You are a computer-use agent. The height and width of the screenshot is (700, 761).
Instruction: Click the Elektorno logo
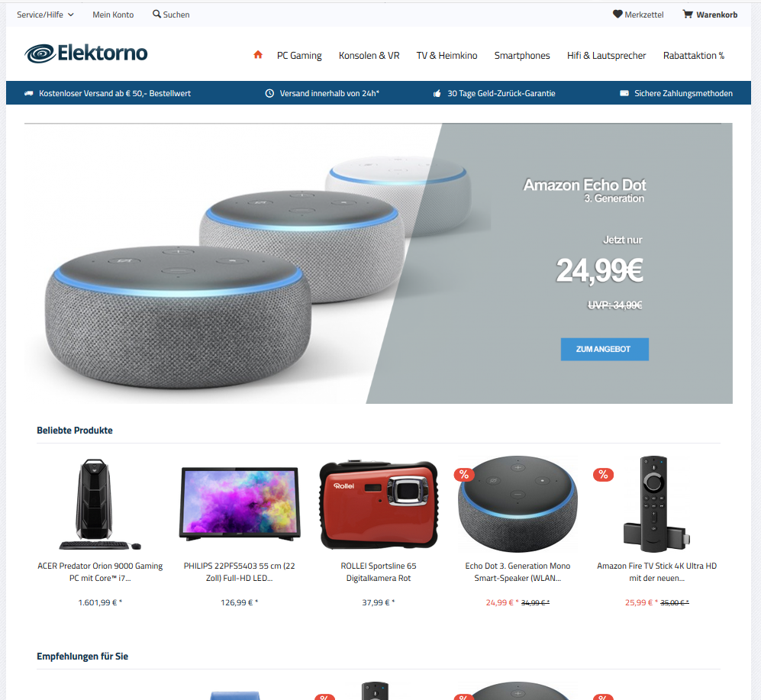click(x=86, y=53)
